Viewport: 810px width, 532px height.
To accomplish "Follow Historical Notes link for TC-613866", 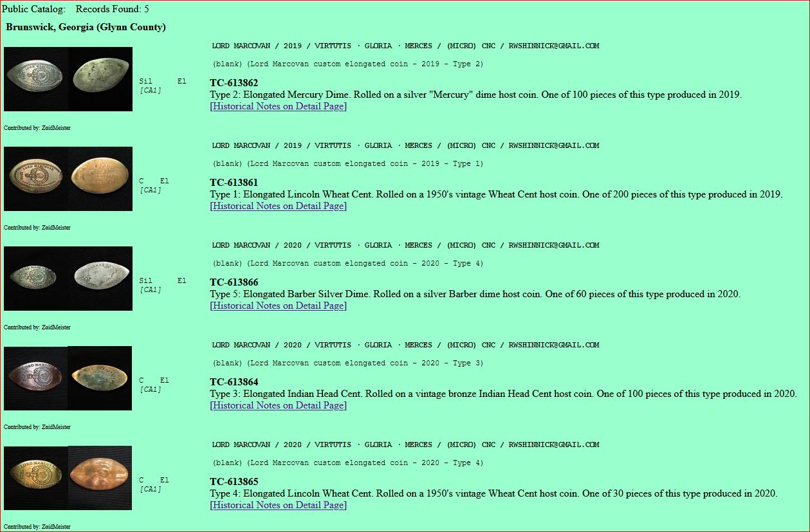I will 278,306.
